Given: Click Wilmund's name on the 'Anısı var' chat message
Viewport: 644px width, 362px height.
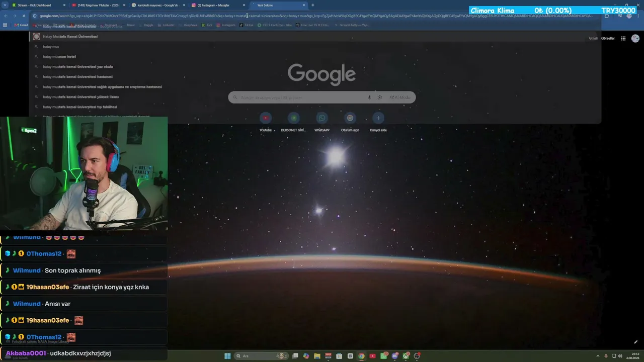Looking at the screenshot, I should (x=27, y=304).
